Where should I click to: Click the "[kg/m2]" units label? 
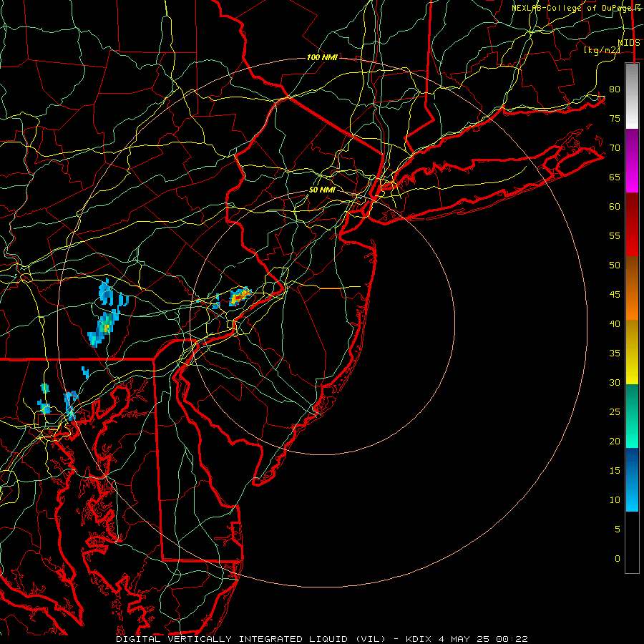(602, 50)
